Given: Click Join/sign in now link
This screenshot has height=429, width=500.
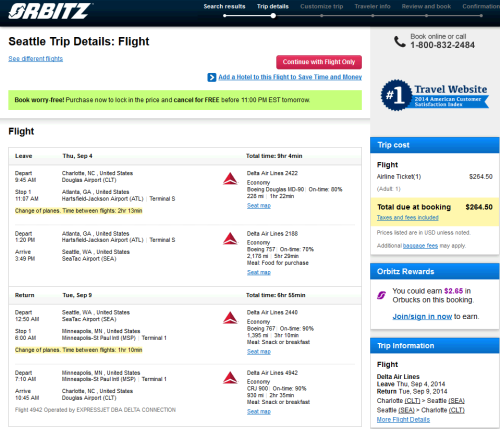Looking at the screenshot, I should point(422,316).
